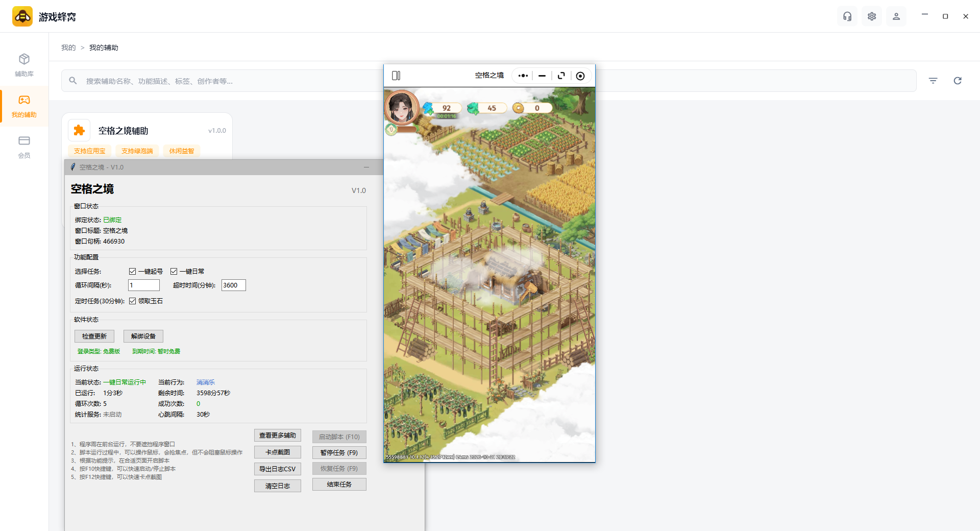
Task: Click 查看更多辅助 button
Action: tap(278, 436)
